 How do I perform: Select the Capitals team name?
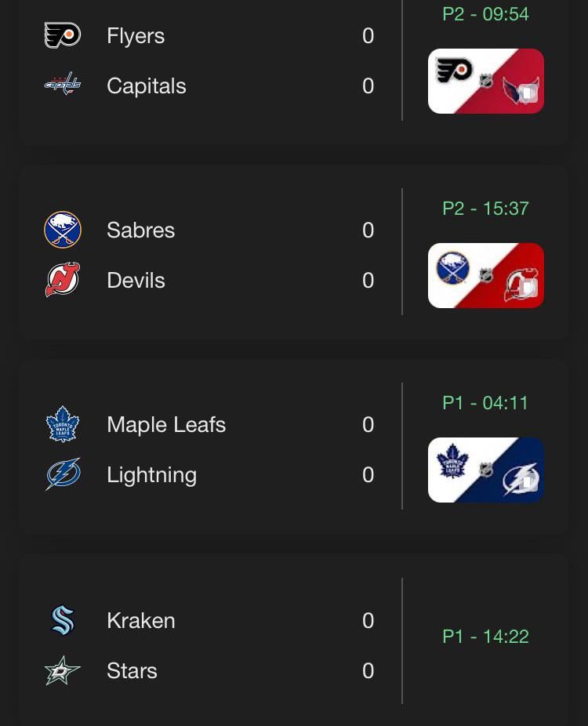147,86
